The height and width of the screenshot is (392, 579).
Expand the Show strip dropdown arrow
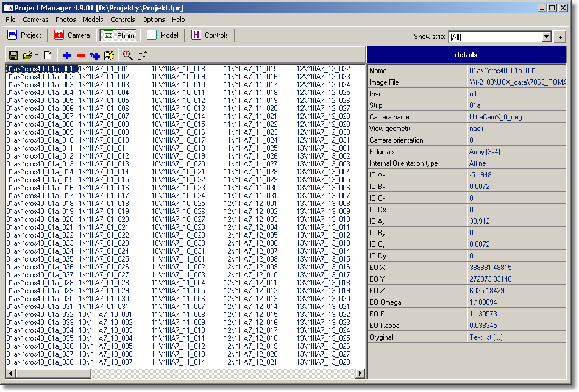[x=546, y=37]
